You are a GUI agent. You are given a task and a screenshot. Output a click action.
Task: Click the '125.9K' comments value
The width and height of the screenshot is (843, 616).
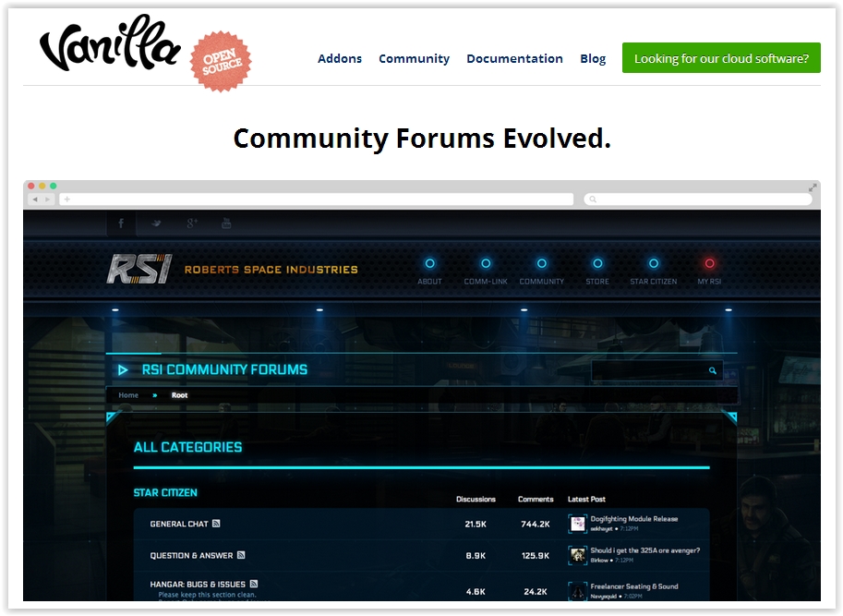[x=536, y=556]
